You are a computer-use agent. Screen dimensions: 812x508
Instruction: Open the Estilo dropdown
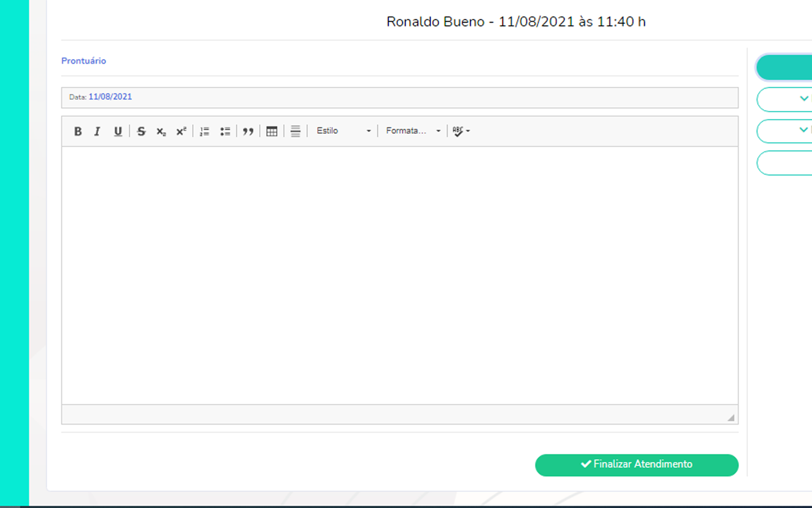[343, 131]
